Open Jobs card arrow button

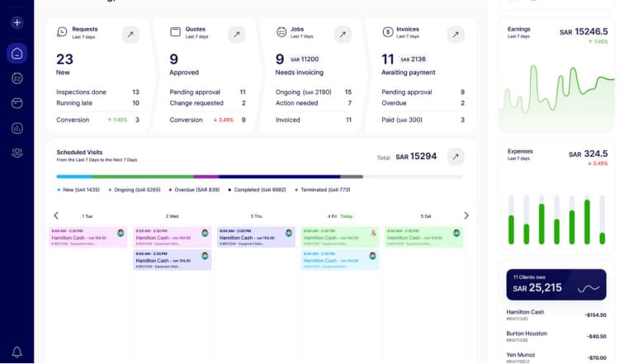(x=343, y=34)
